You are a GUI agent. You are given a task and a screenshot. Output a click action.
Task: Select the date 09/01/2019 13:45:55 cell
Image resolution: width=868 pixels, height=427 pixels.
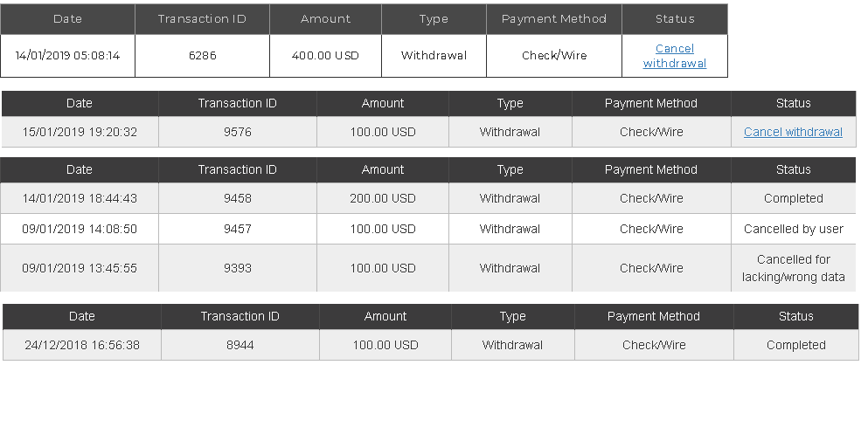click(x=80, y=268)
